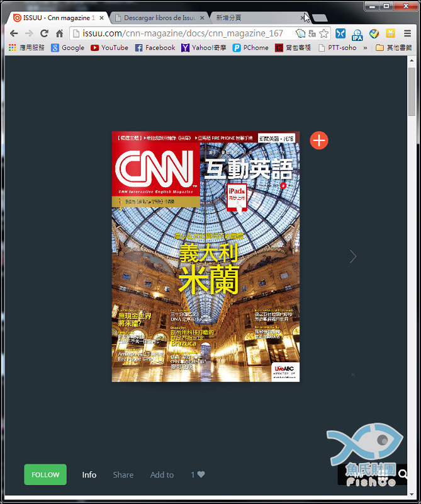Open a new tab with the new-tab button
Viewport: 421px width, 504px height.
click(320, 18)
